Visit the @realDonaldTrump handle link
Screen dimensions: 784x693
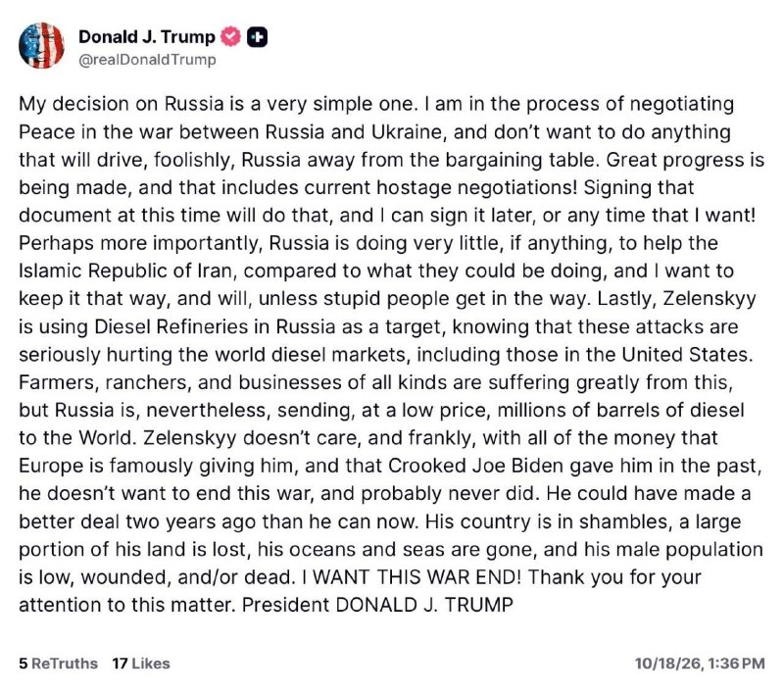click(148, 60)
